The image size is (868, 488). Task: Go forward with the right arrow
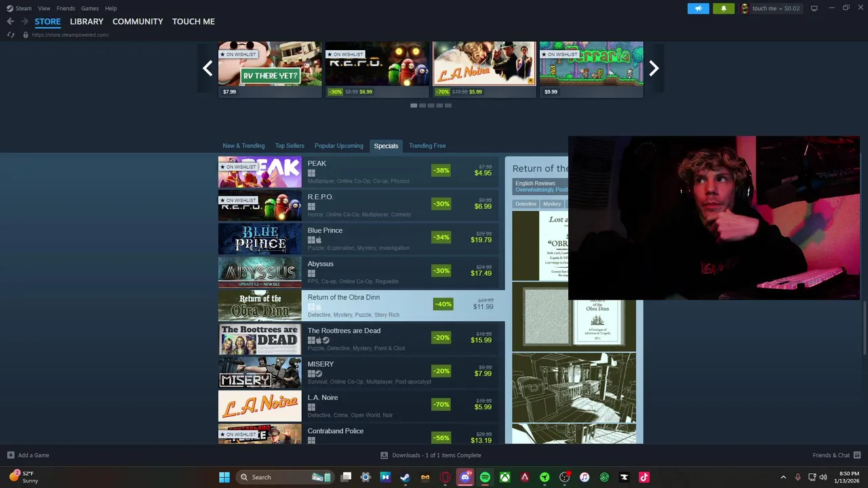pyautogui.click(x=24, y=22)
